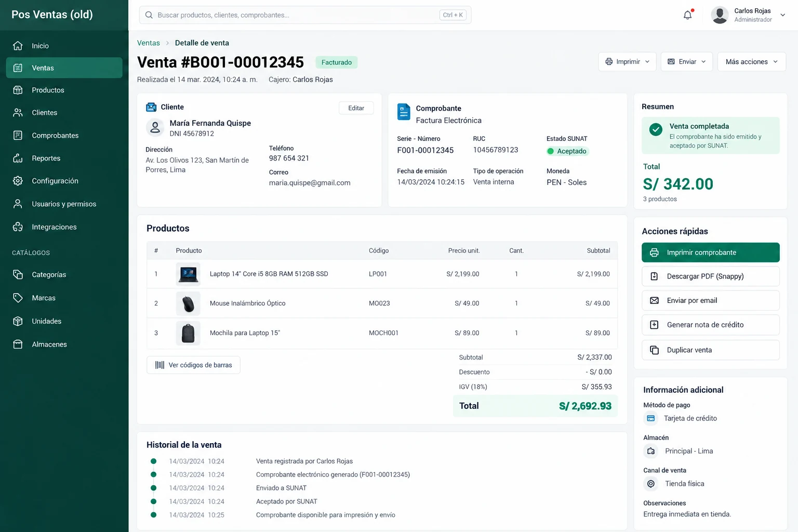This screenshot has height=532, width=798.
Task: Focus the search products input field
Action: point(305,15)
